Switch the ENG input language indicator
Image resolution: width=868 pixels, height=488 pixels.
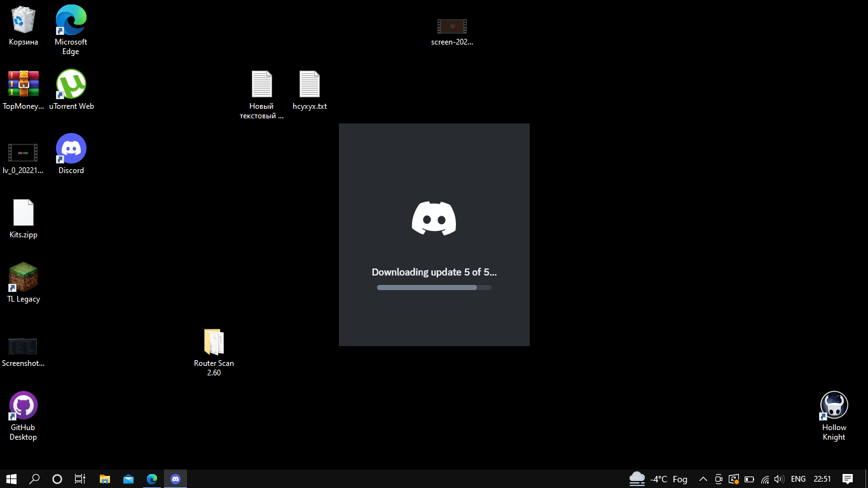[x=798, y=479]
